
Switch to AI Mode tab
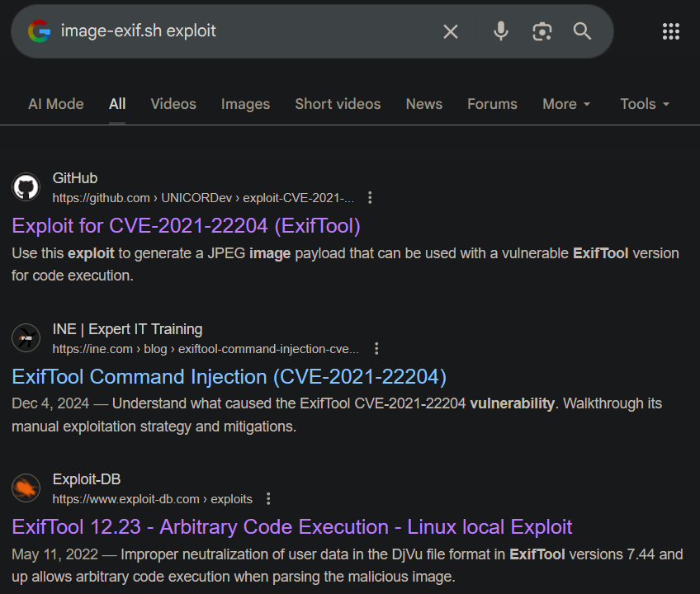[55, 104]
